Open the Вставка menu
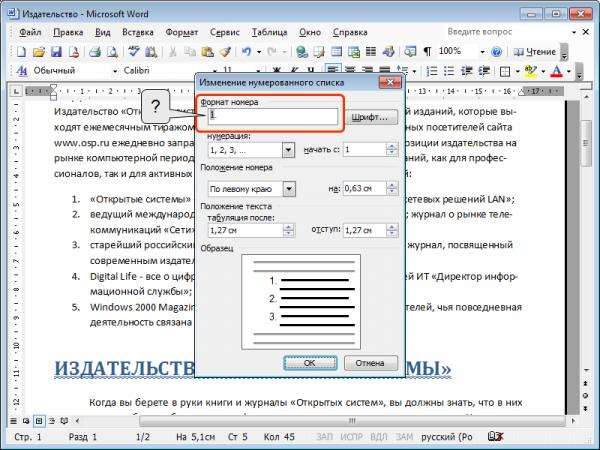The width and height of the screenshot is (600, 450). (x=138, y=32)
